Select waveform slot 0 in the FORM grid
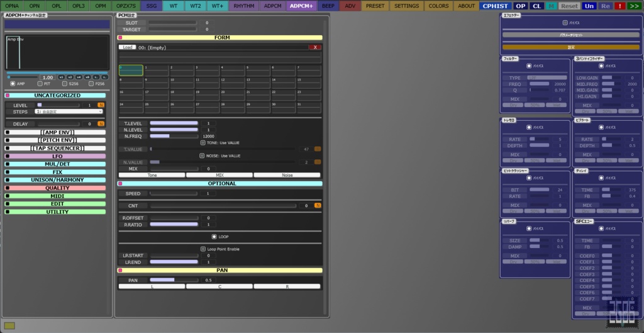Screen dimensions: 644x333 pos(131,71)
